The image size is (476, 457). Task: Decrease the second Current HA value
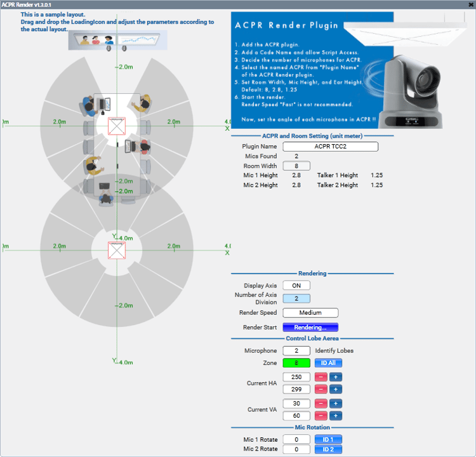click(321, 389)
